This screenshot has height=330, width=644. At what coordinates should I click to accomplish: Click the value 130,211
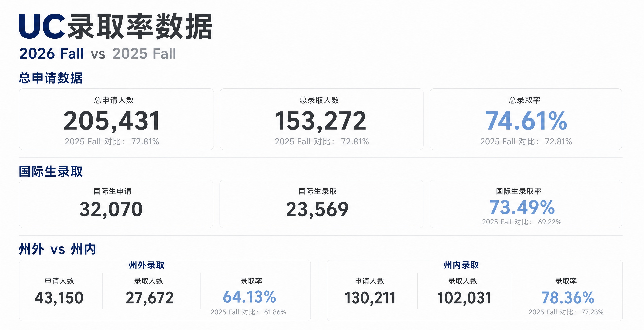click(370, 298)
